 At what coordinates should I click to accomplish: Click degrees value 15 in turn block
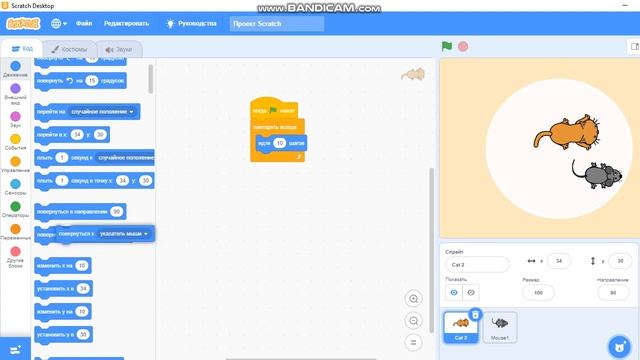pyautogui.click(x=92, y=81)
